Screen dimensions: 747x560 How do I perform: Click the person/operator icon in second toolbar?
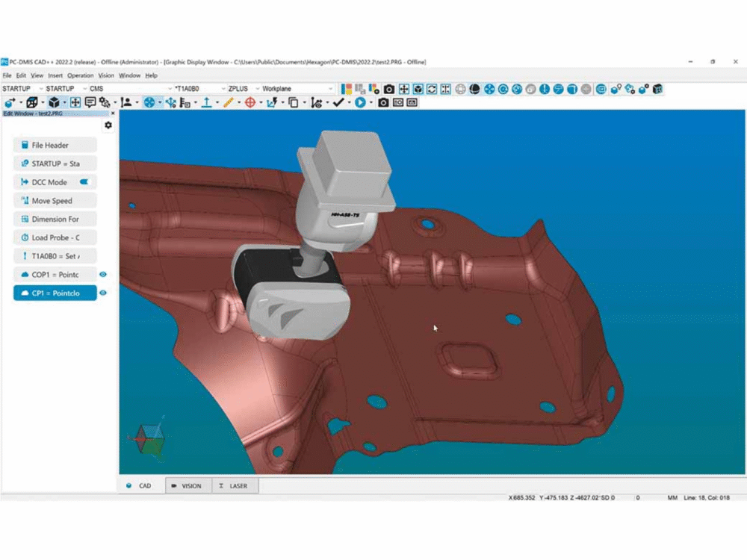pyautogui.click(x=126, y=102)
